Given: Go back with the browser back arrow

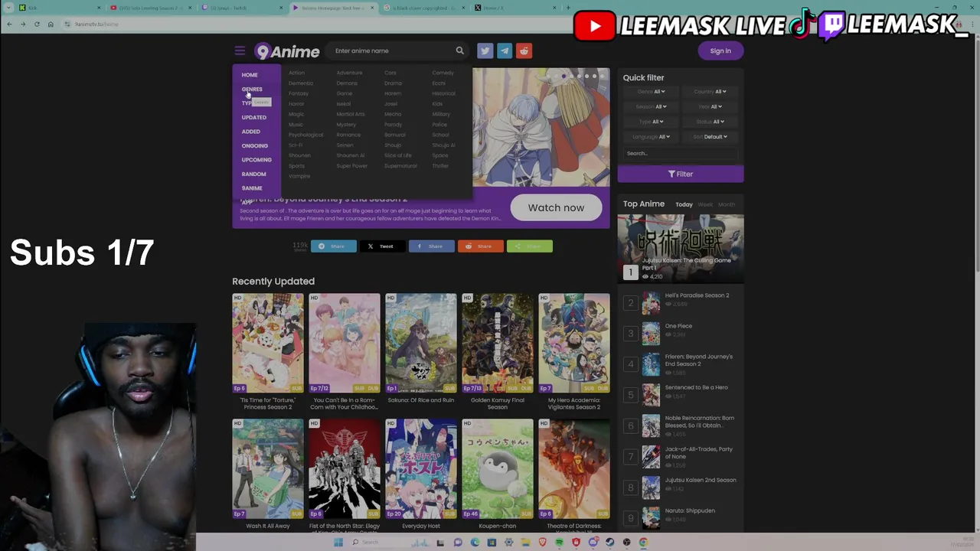Looking at the screenshot, I should point(9,24).
